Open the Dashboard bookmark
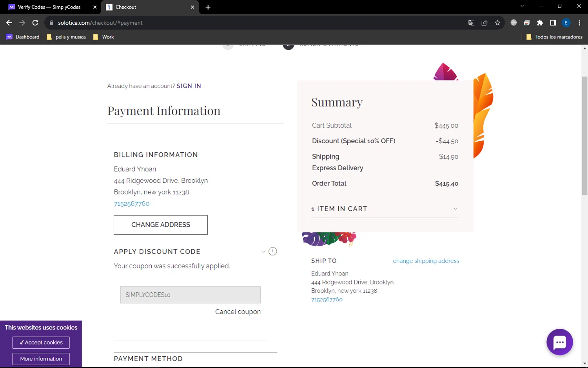This screenshot has height=368, width=588. pyautogui.click(x=23, y=37)
